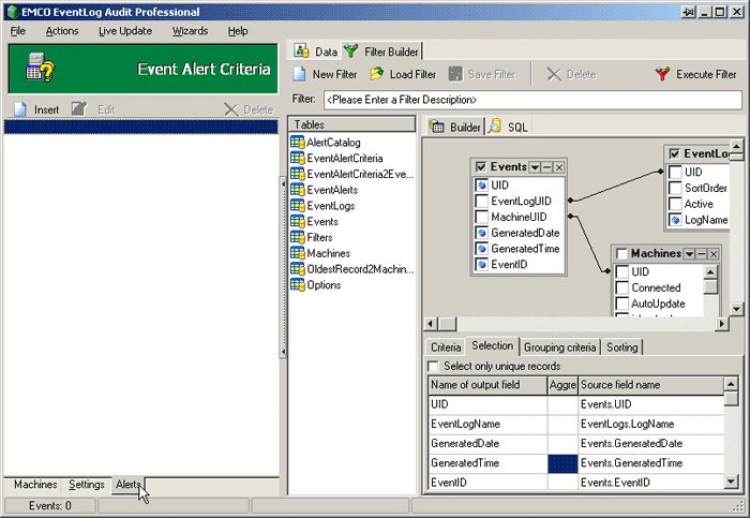Click the OldestRecord2Machin table icon
750x518 pixels.
298,269
